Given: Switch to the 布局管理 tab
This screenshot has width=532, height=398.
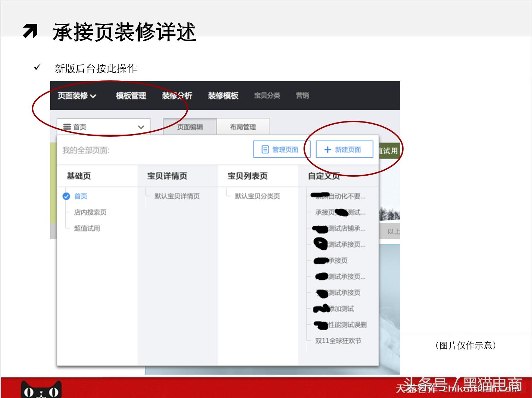Looking at the screenshot, I should click(x=244, y=126).
